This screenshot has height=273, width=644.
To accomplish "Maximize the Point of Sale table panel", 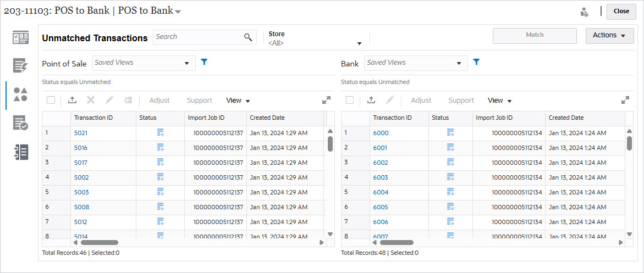I will (x=326, y=101).
